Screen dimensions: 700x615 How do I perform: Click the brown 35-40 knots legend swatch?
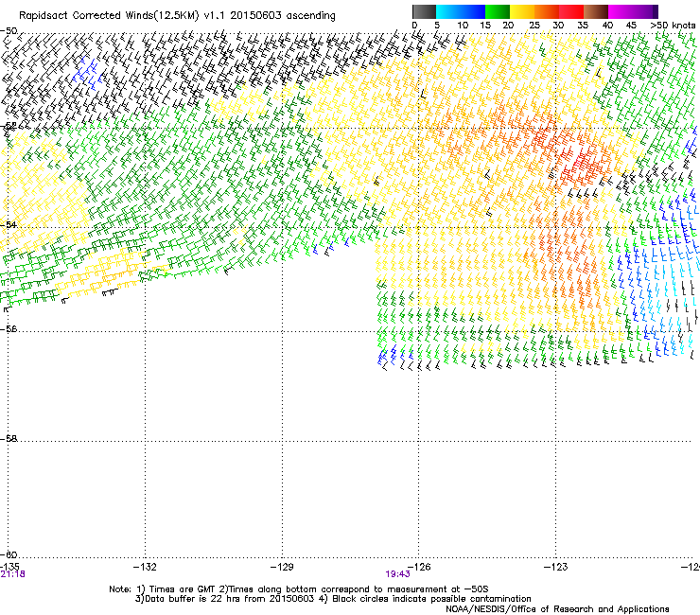point(596,11)
